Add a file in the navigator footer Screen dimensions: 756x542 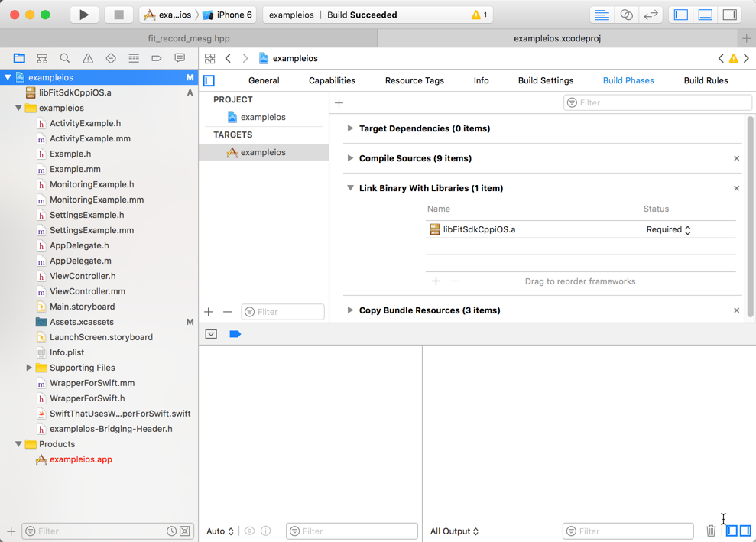pyautogui.click(x=11, y=531)
